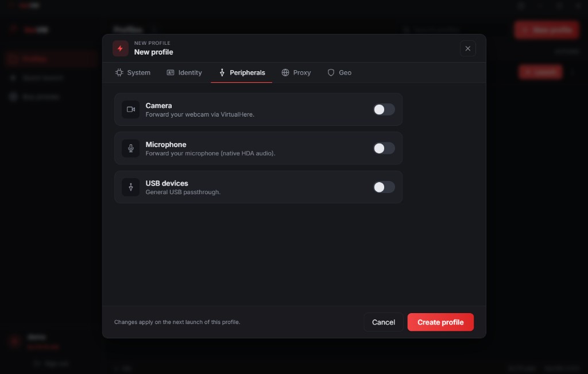Click "General USB passthrough." text
The width and height of the screenshot is (588, 374).
coord(183,192)
